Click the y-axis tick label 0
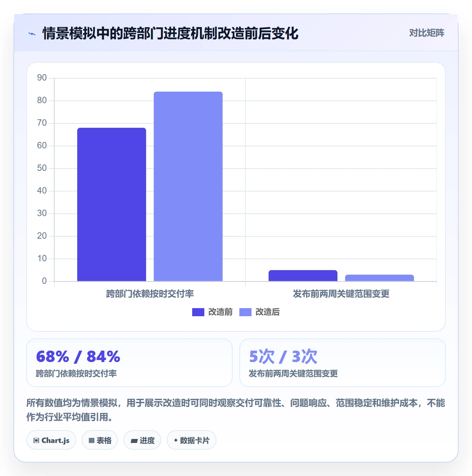The image size is (472, 476). (x=44, y=281)
